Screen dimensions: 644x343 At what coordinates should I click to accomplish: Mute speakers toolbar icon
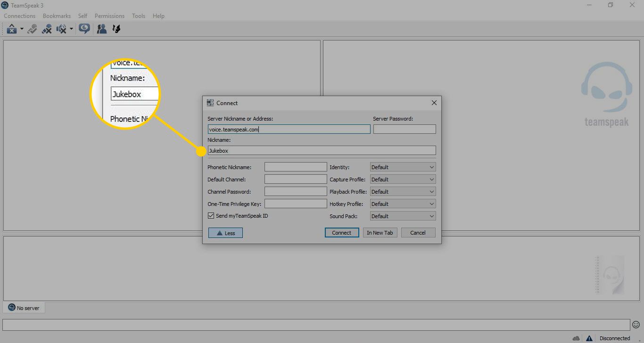[61, 29]
